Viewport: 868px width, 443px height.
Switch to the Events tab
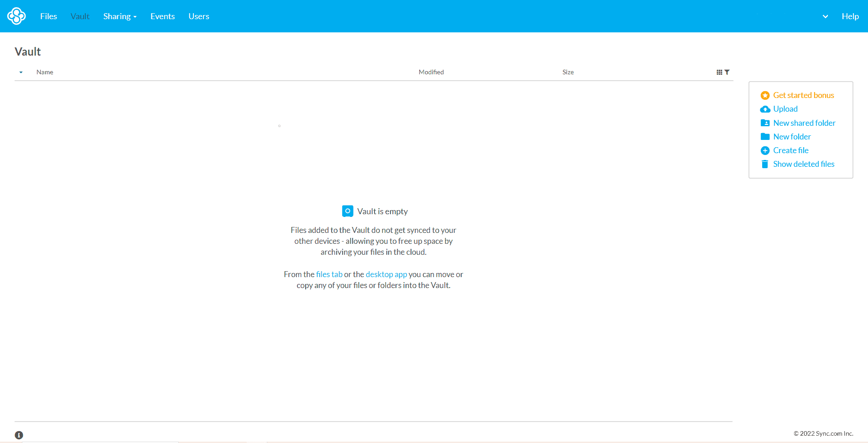pos(162,16)
